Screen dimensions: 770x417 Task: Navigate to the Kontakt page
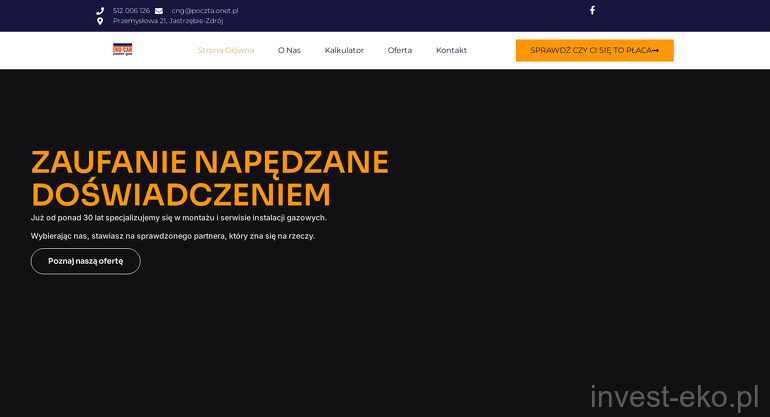pyautogui.click(x=451, y=50)
